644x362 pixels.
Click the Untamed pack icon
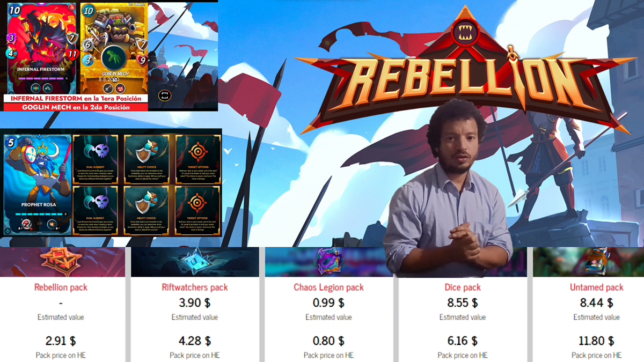tap(597, 261)
